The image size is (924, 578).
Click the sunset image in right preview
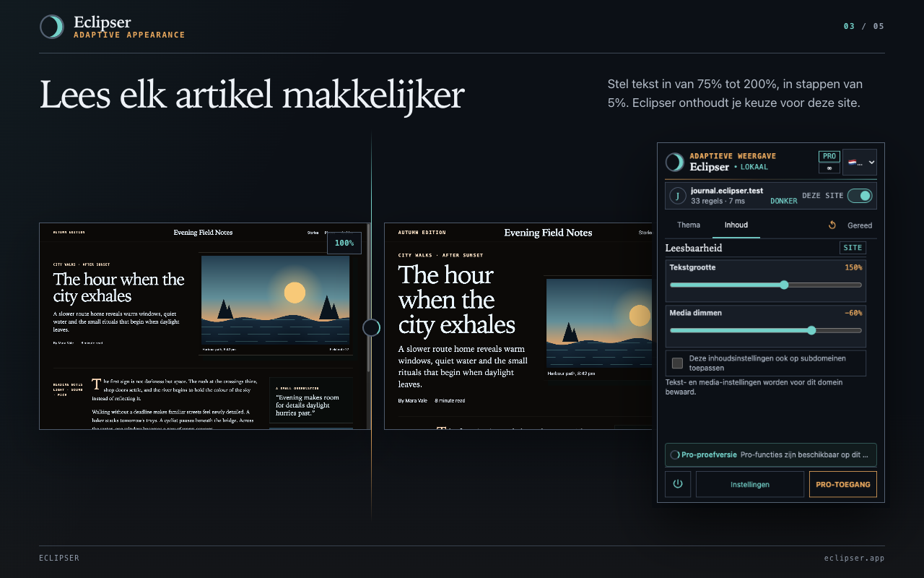click(599, 323)
